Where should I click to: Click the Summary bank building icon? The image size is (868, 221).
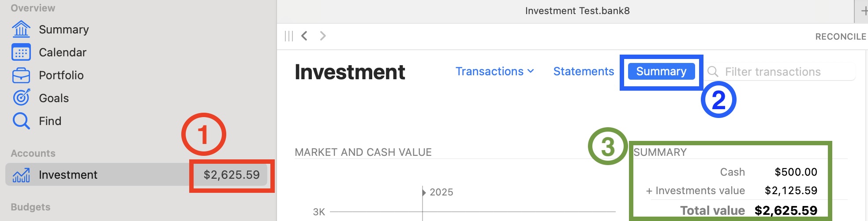(21, 29)
